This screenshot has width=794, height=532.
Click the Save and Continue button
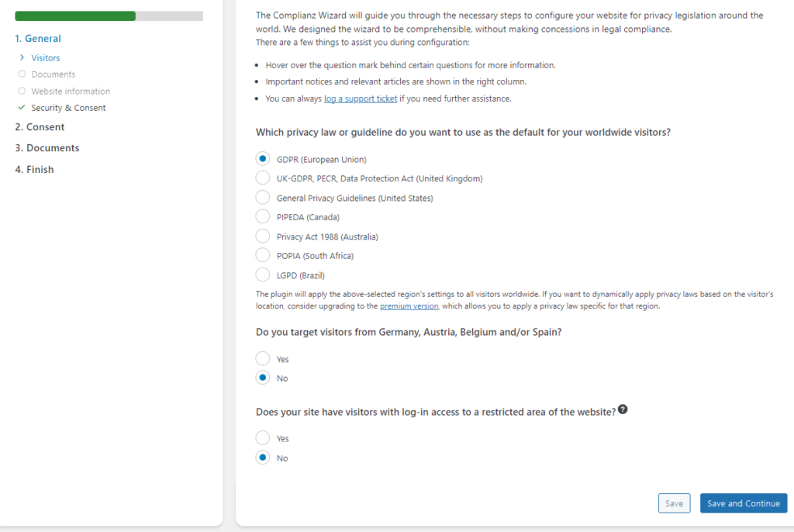coord(743,503)
